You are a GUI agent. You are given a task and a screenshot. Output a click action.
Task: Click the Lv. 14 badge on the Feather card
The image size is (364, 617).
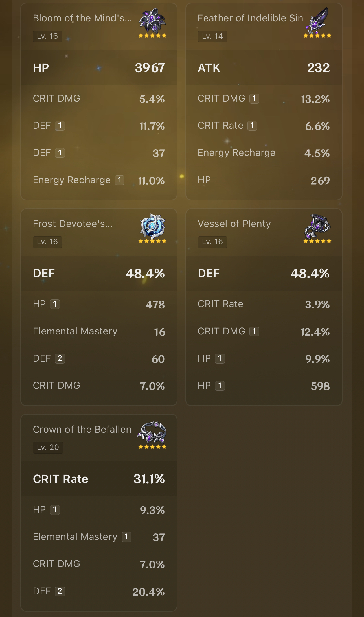coord(212,36)
